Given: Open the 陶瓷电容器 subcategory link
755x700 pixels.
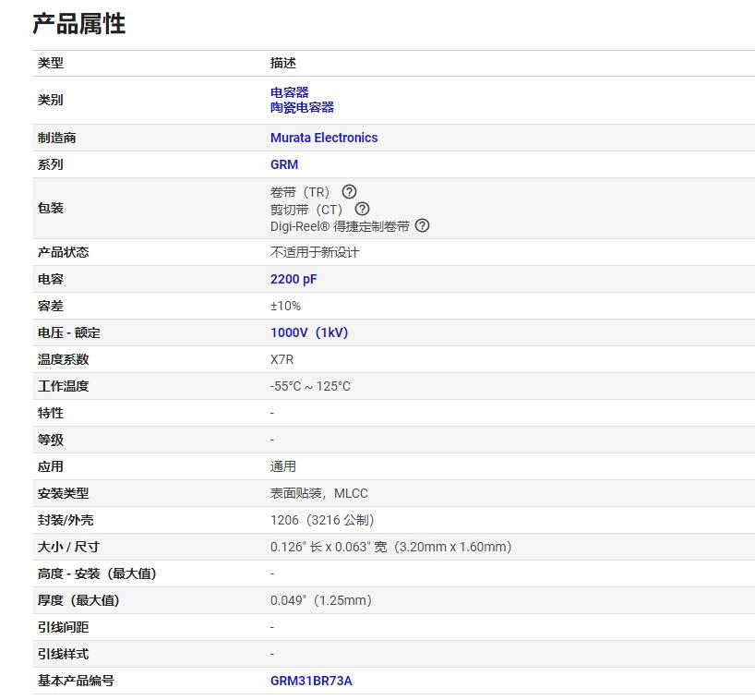Looking at the screenshot, I should [302, 108].
